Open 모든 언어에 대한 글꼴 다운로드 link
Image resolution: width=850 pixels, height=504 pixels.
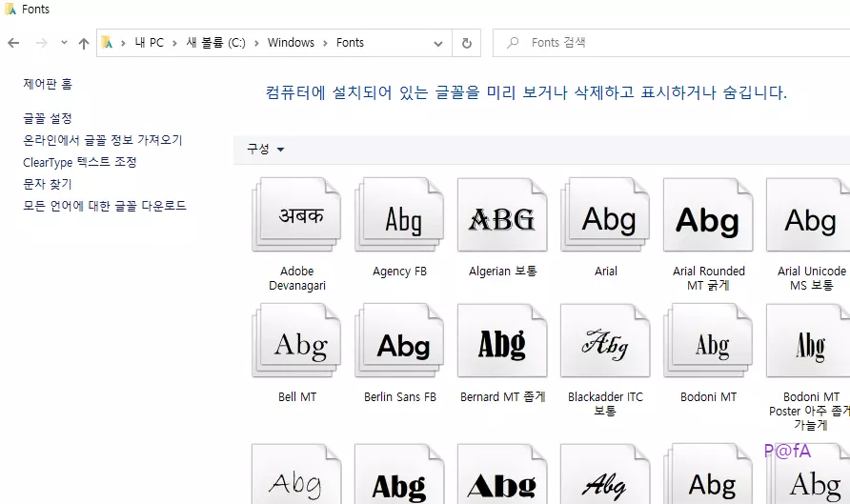tap(105, 206)
